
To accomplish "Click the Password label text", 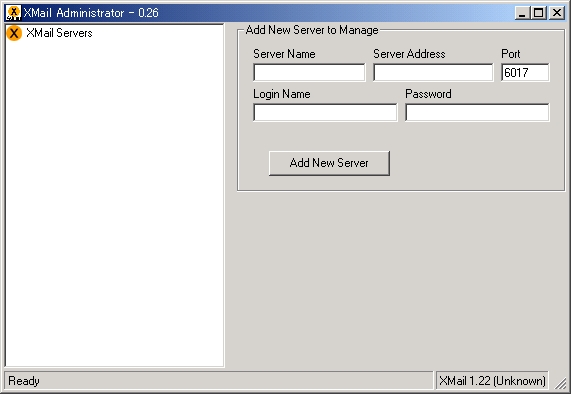I will click(428, 94).
